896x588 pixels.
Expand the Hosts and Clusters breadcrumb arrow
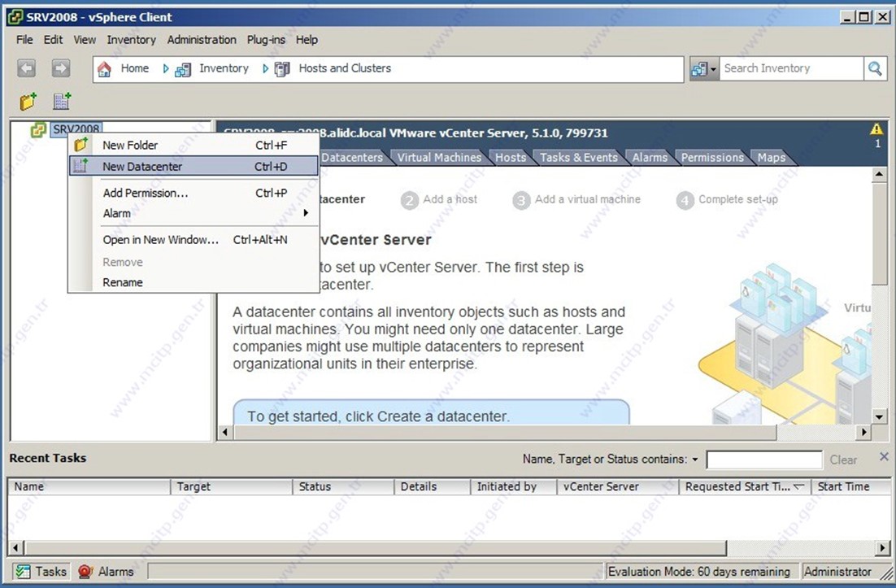coord(266,68)
